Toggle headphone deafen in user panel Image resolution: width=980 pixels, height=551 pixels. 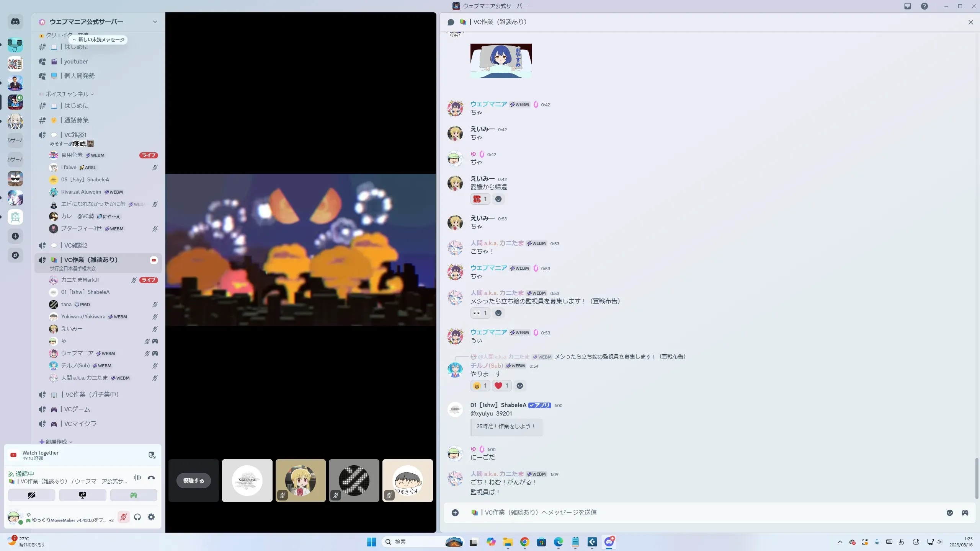click(x=137, y=517)
